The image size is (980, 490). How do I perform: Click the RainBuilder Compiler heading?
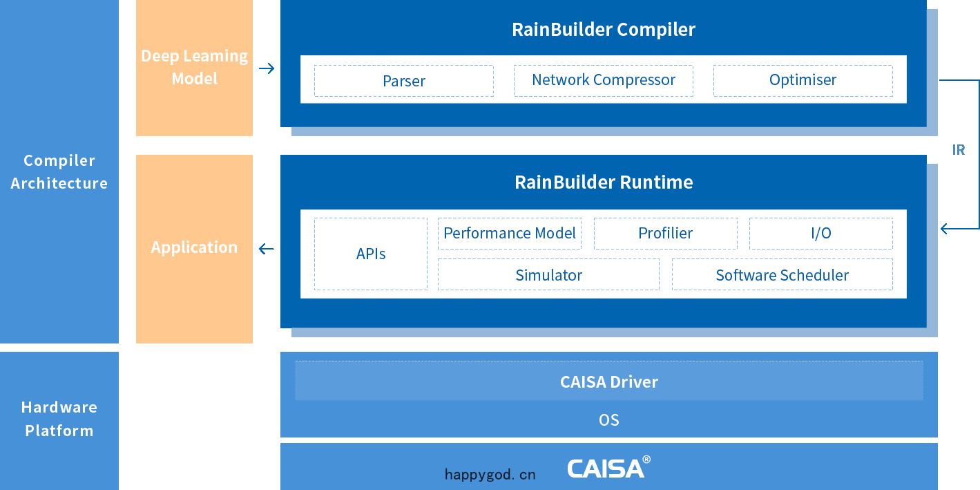(604, 29)
